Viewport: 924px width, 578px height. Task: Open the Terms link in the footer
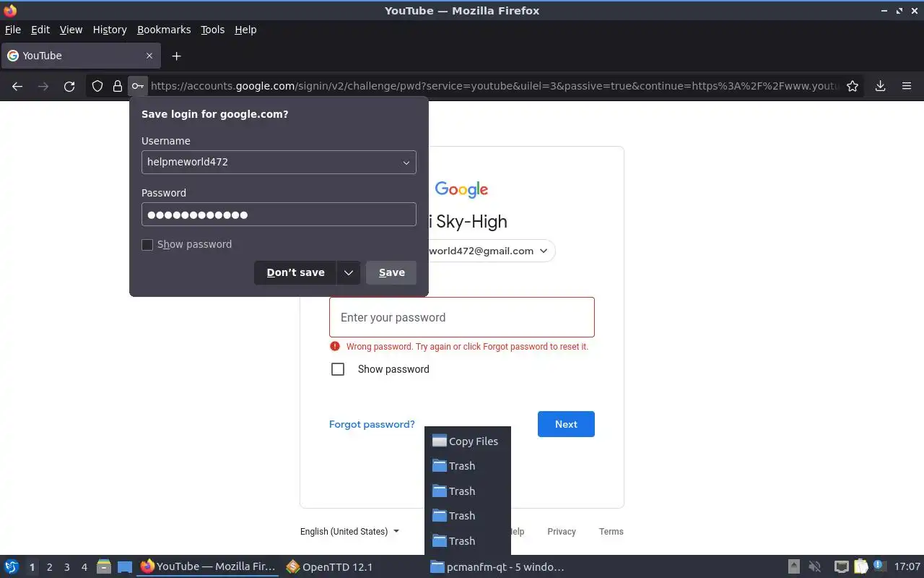[x=611, y=532]
